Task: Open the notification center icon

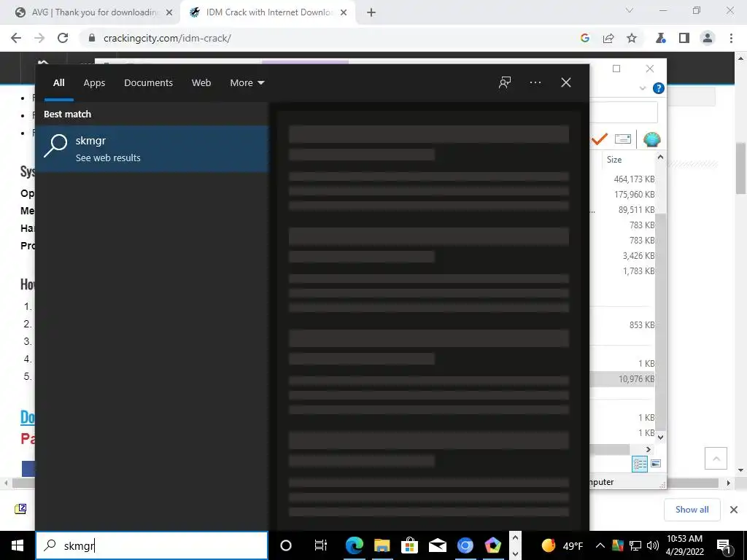Action: pyautogui.click(x=724, y=546)
